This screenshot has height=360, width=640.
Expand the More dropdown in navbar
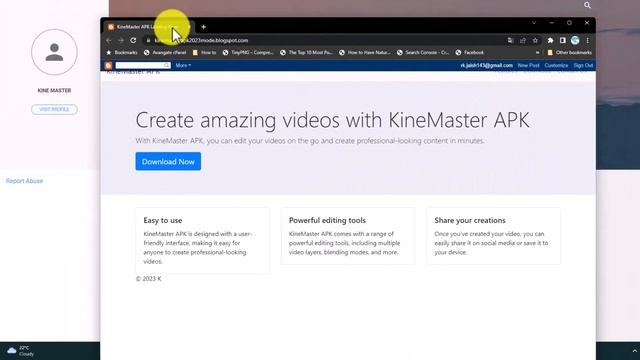click(183, 65)
